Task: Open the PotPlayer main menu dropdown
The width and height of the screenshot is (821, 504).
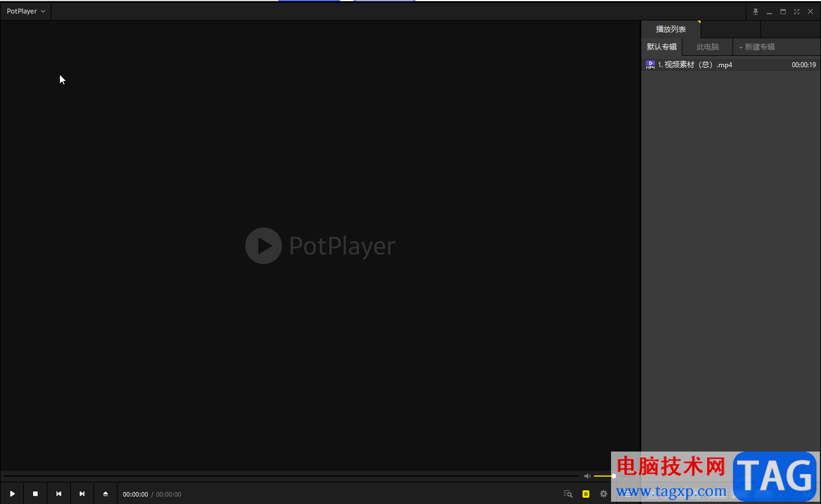Action: coord(26,11)
